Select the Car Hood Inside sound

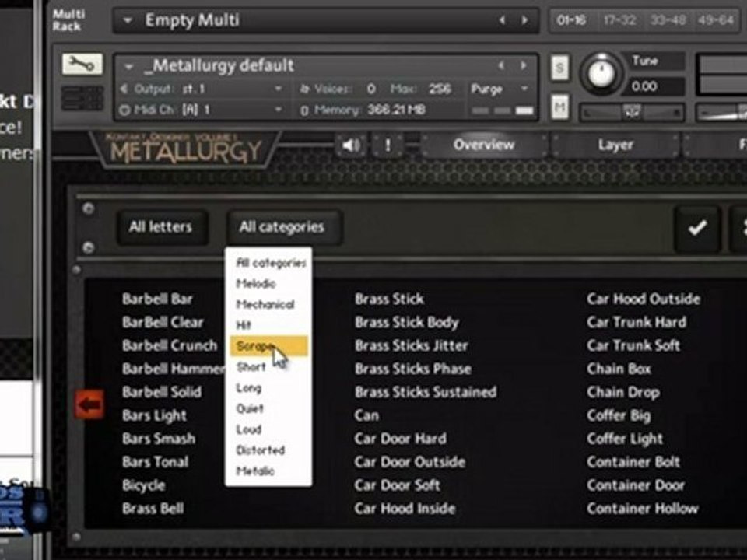(405, 509)
